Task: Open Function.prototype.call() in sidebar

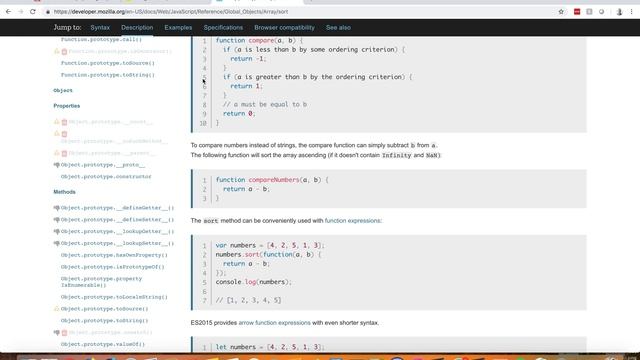Action: 101,40
